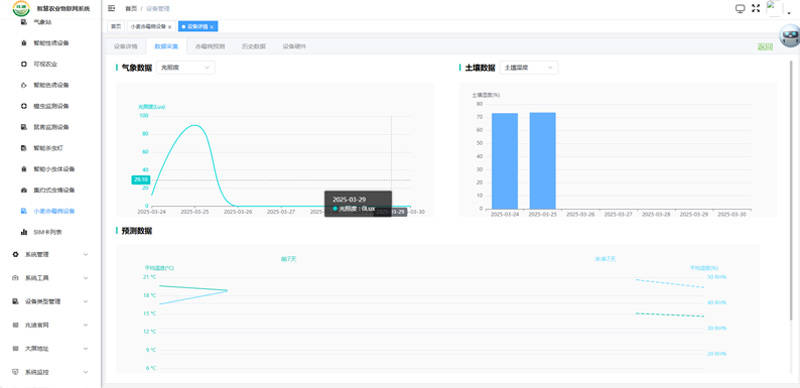Viewport: 800px width, 388px height.
Task: Toggle the 前7天 legend in forecast chart
Action: 288,259
